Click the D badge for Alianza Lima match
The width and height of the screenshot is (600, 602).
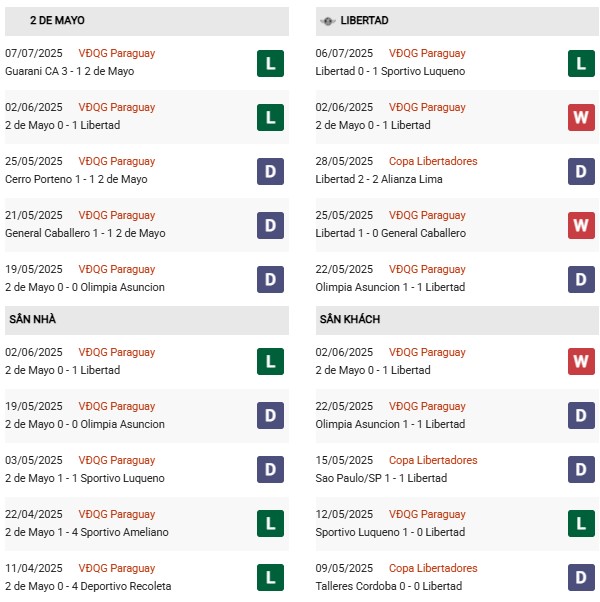pos(582,171)
